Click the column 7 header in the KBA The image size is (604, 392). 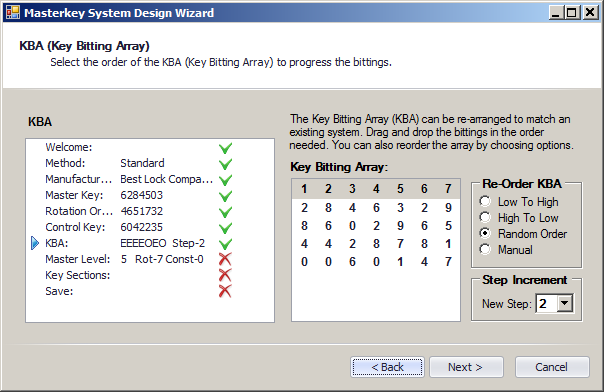(448, 189)
